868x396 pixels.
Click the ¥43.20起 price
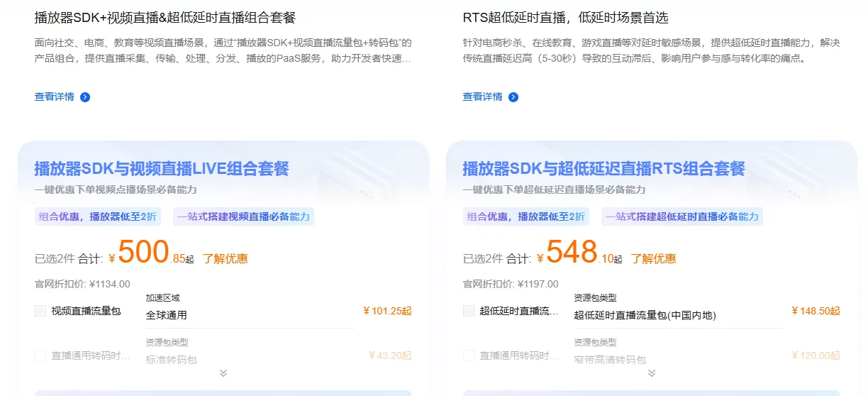pyautogui.click(x=390, y=356)
